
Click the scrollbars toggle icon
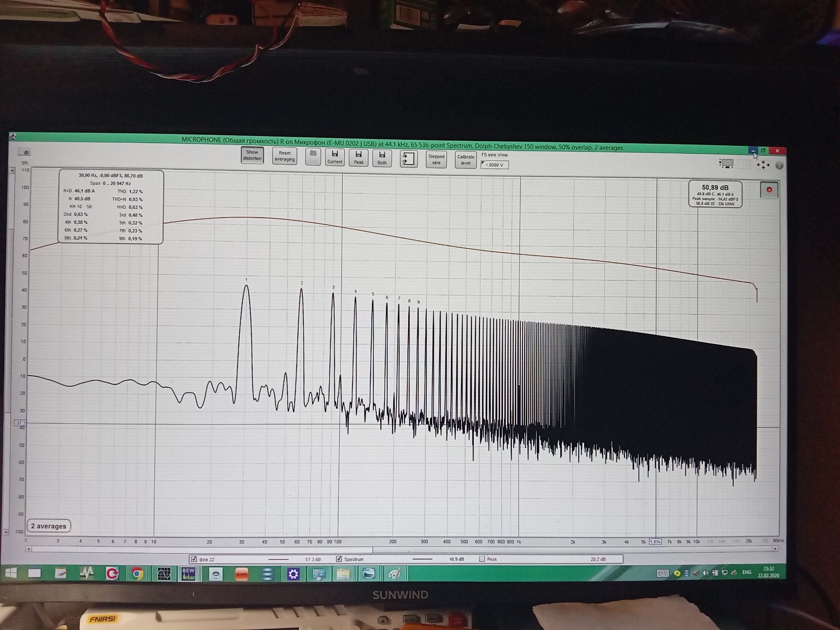tap(726, 163)
